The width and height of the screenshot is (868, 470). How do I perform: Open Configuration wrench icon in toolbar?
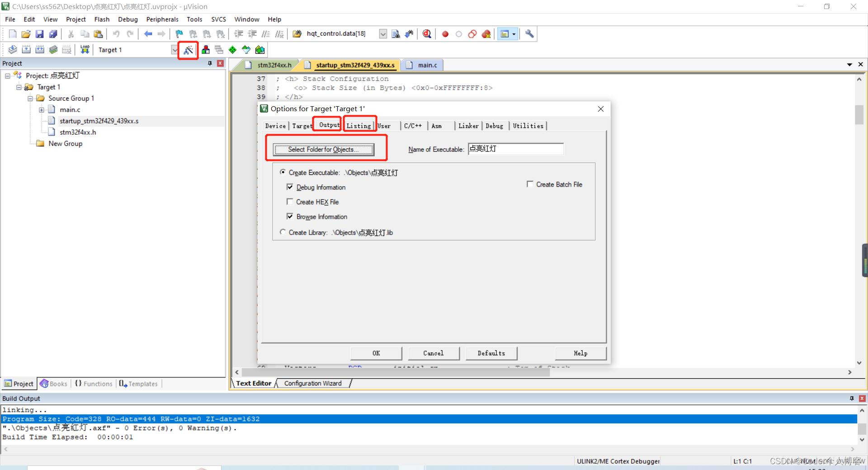pyautogui.click(x=529, y=34)
